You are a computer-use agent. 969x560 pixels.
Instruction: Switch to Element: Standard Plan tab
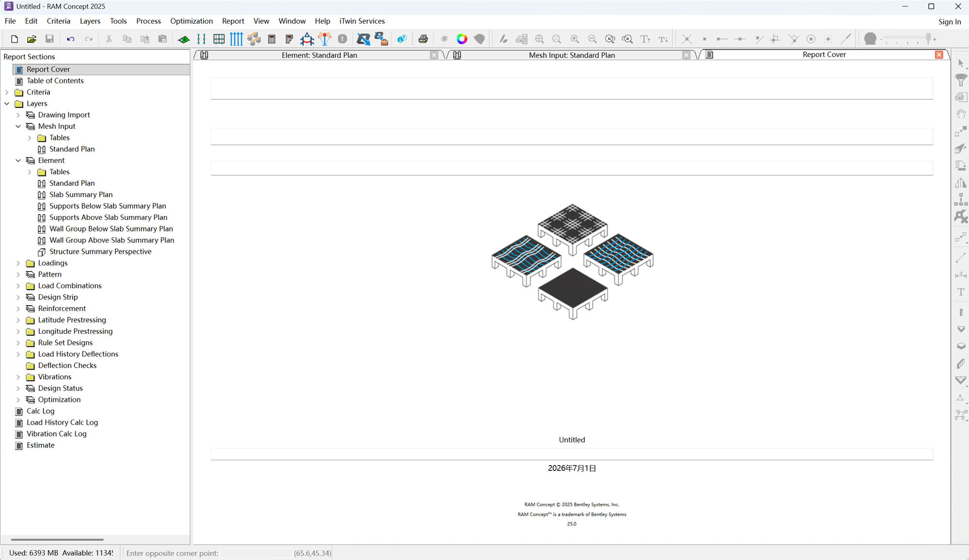[x=319, y=55]
